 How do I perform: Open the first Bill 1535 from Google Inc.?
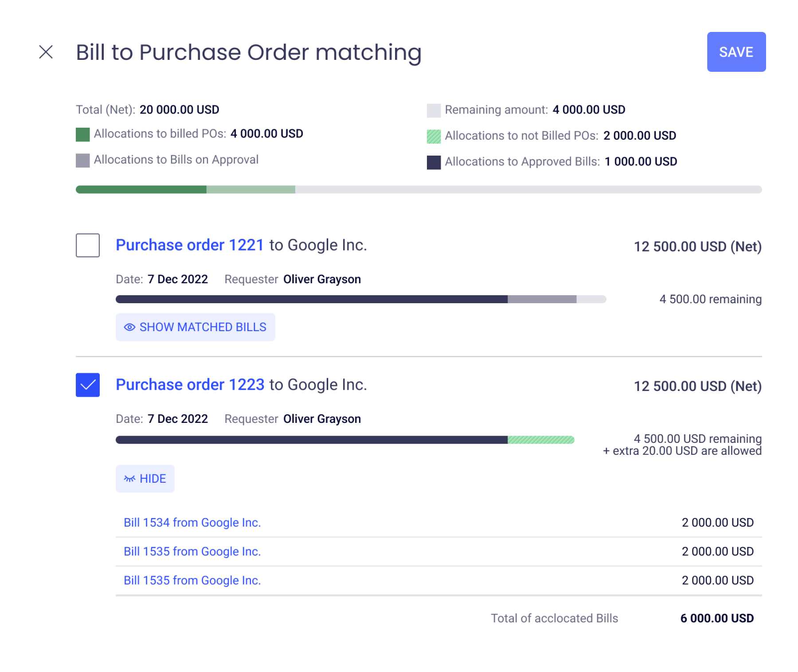pos(192,551)
